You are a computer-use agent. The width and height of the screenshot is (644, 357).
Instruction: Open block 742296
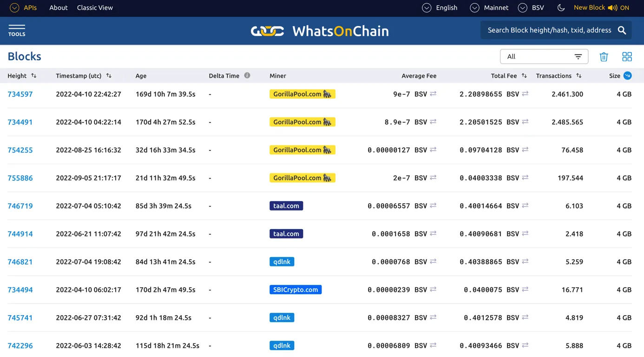tap(20, 345)
